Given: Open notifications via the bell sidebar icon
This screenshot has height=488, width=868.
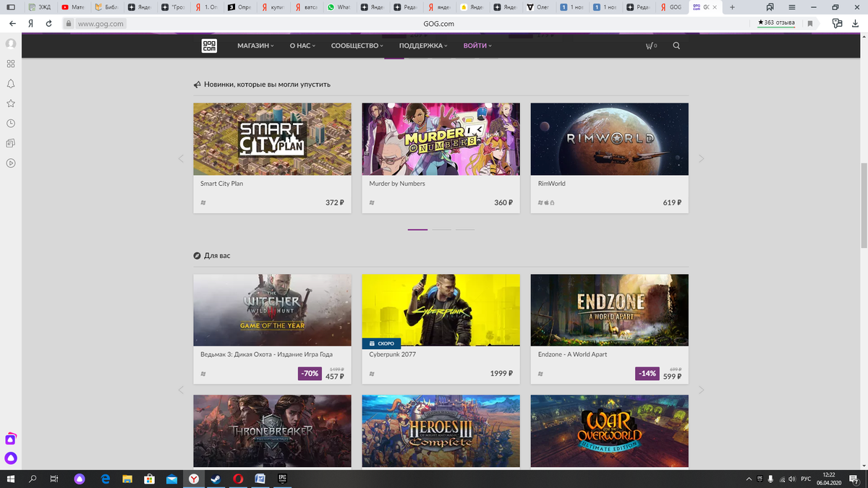Looking at the screenshot, I should 10,83.
